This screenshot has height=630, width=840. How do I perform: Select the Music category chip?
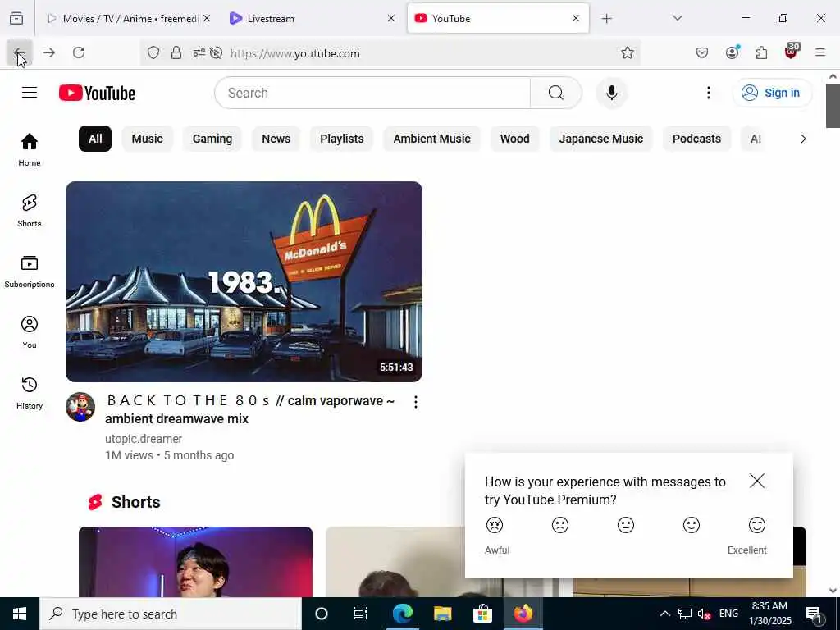(148, 139)
